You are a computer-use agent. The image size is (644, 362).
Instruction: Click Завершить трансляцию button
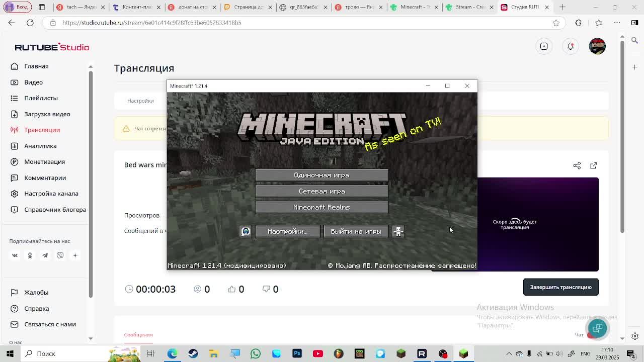tap(560, 287)
